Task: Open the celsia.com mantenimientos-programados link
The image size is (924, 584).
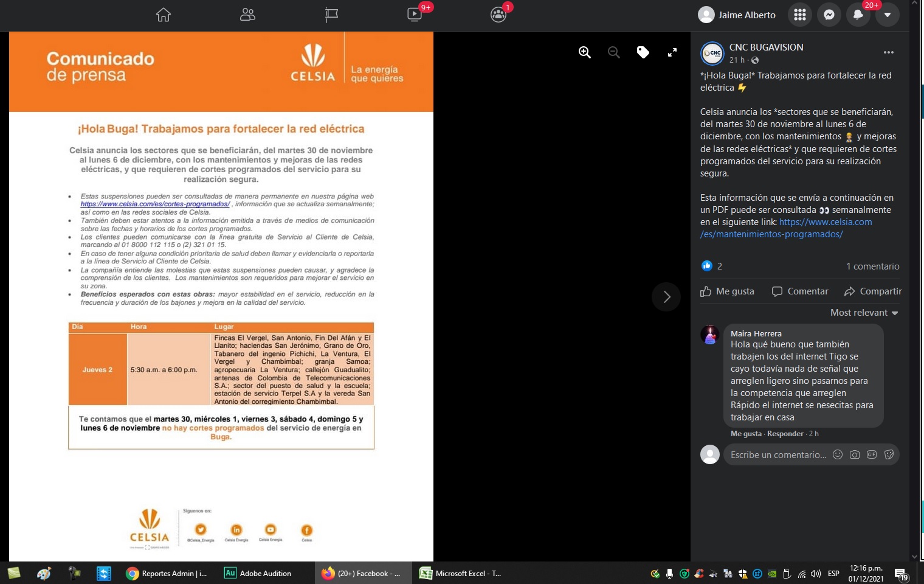Action: [786, 228]
